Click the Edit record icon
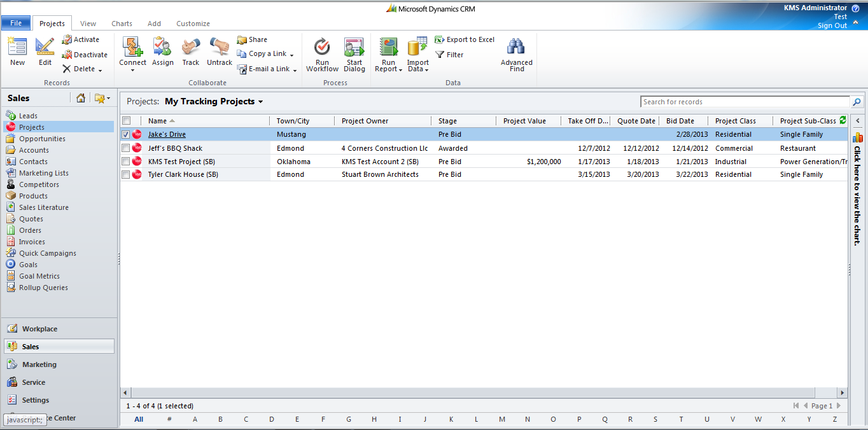The image size is (868, 430). click(x=45, y=47)
